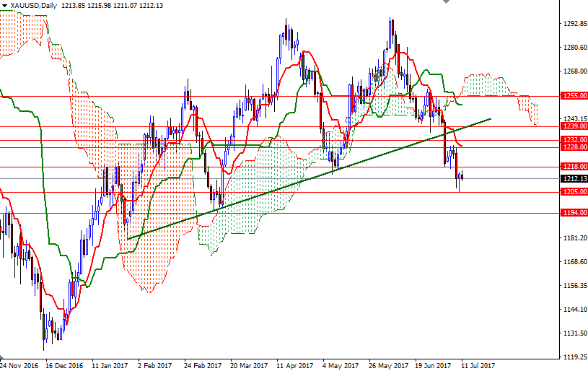Viewport: 588px width, 371px height.
Task: Click the 1232.00 price level tag
Action: click(x=574, y=140)
